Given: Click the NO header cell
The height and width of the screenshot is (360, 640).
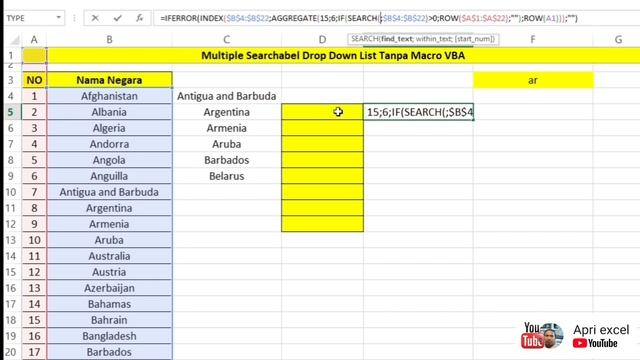Looking at the screenshot, I should [34, 80].
